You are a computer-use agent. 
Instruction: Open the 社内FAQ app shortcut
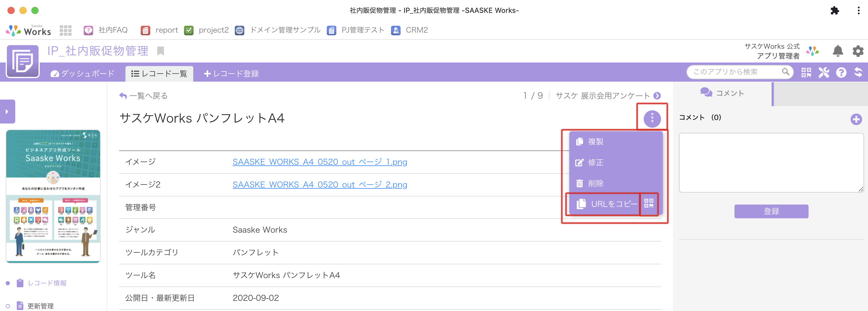point(106,31)
